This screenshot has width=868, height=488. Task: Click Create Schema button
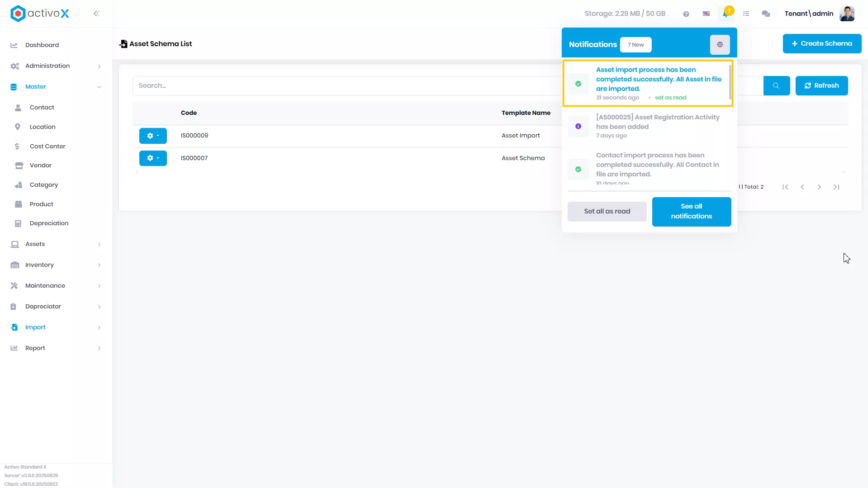(822, 43)
